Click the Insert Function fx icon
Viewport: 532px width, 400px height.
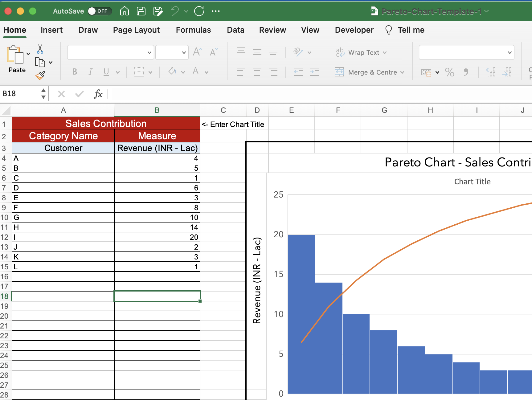click(98, 94)
